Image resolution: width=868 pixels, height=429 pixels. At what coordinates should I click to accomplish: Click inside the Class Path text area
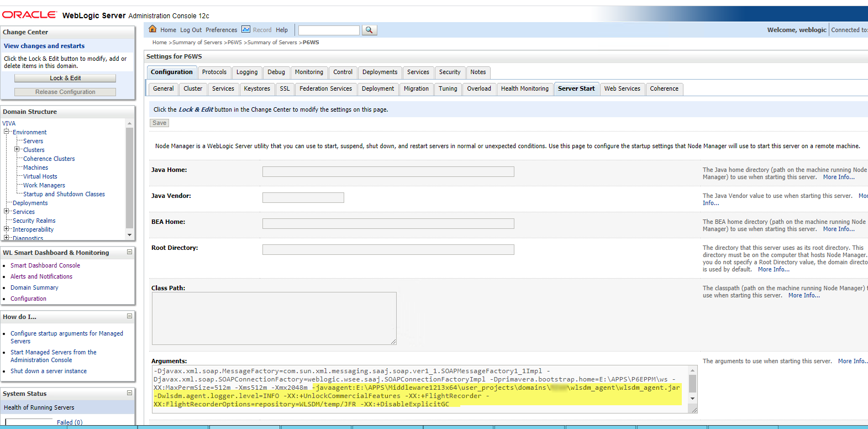[274, 318]
